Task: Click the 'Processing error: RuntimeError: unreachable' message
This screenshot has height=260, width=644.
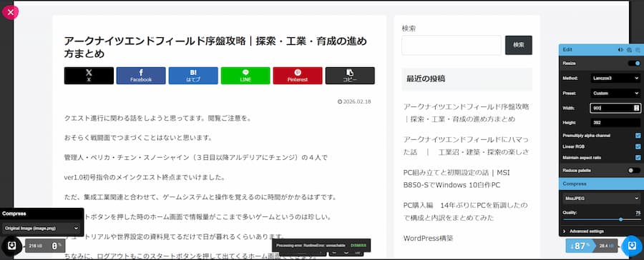Action: (x=311, y=245)
